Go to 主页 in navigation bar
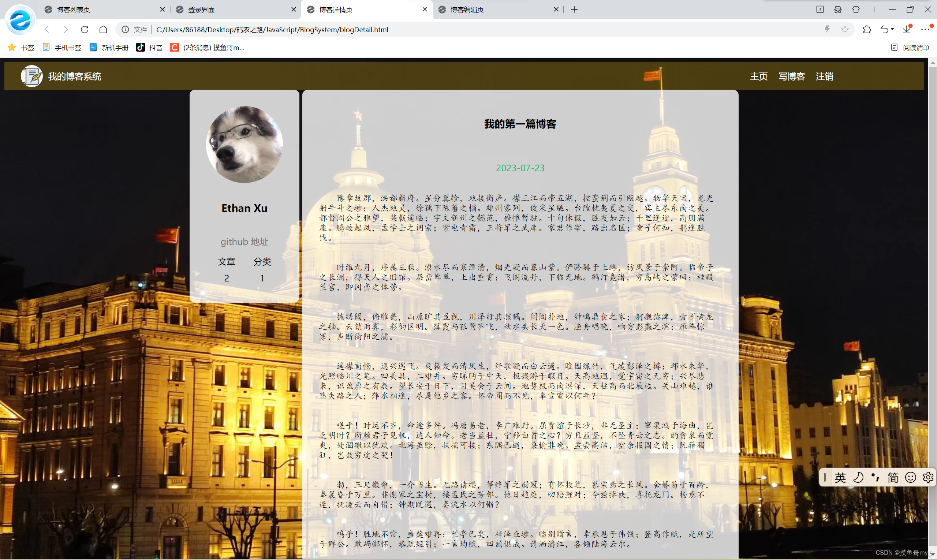937x560 pixels. point(758,76)
